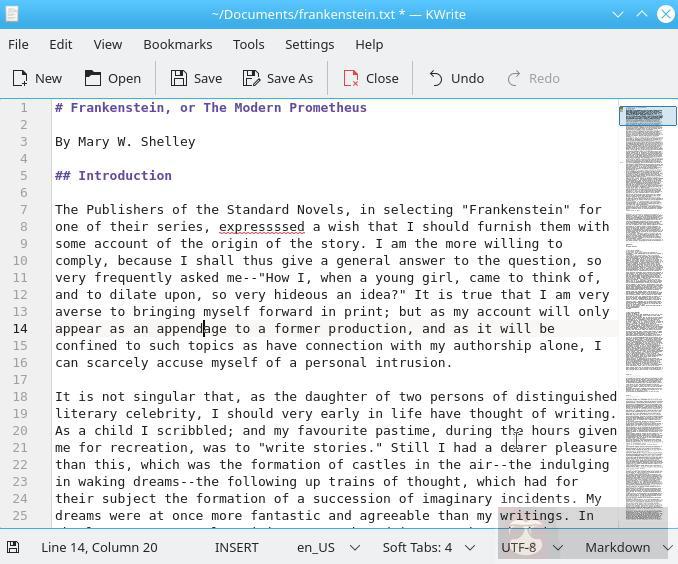Open the Bookmarks menu
678x564 pixels.
177,44
